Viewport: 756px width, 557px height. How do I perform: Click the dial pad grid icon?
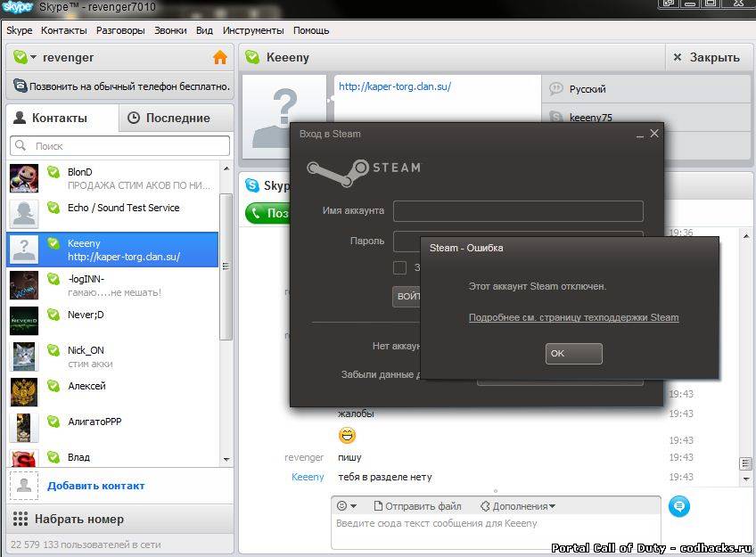coord(21,519)
